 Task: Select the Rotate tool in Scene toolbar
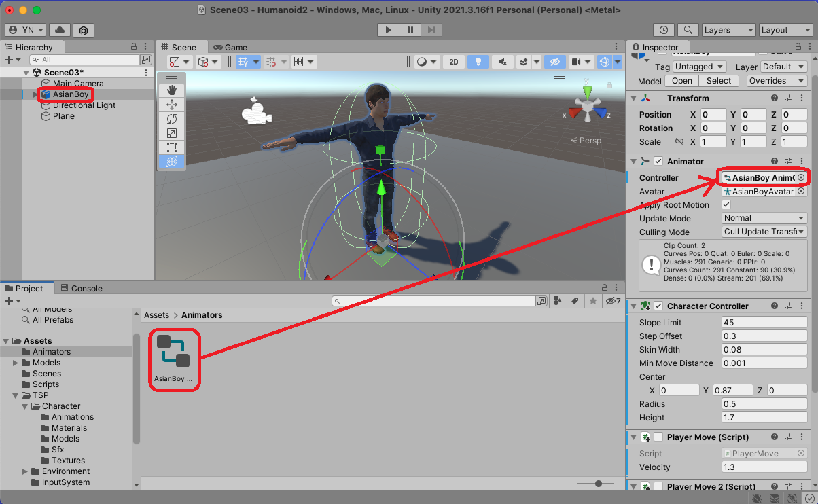[172, 119]
